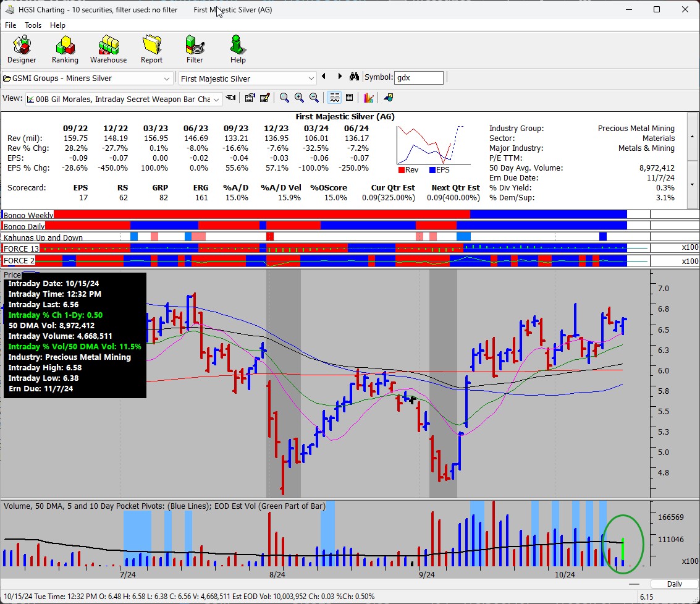
Task: Click the FORCE 2 indicator label
Action: [19, 260]
